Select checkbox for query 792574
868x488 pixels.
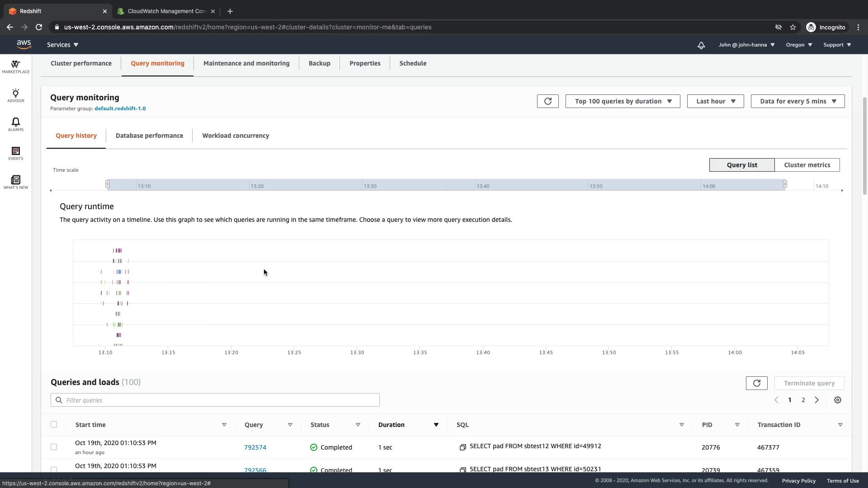coord(54,447)
